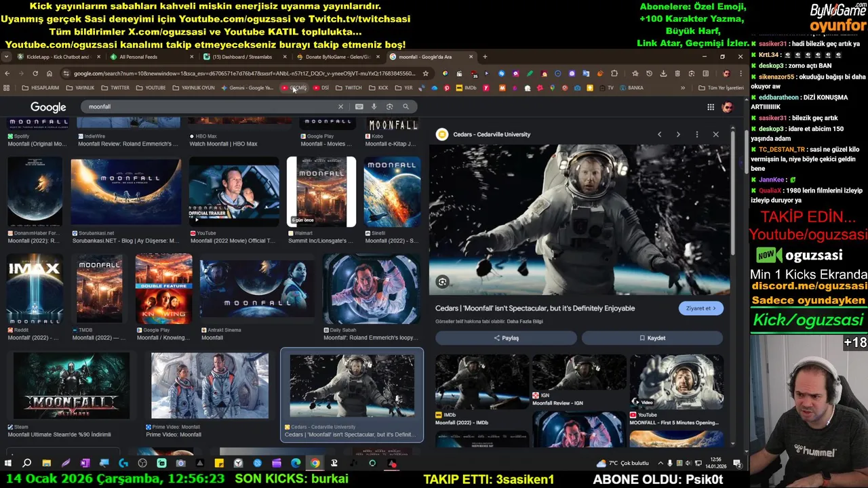Open the TWITCH bookmark folder

349,87
